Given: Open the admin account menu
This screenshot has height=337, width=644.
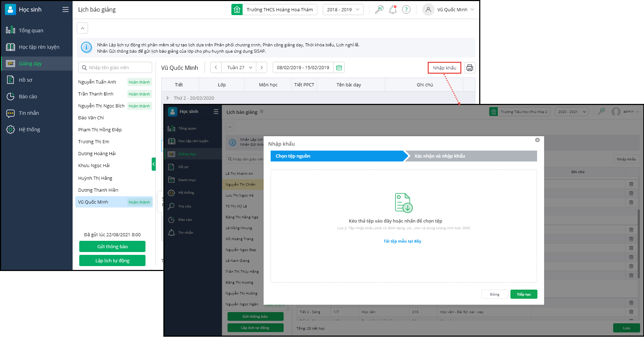Looking at the screenshot, I should tap(626, 112).
